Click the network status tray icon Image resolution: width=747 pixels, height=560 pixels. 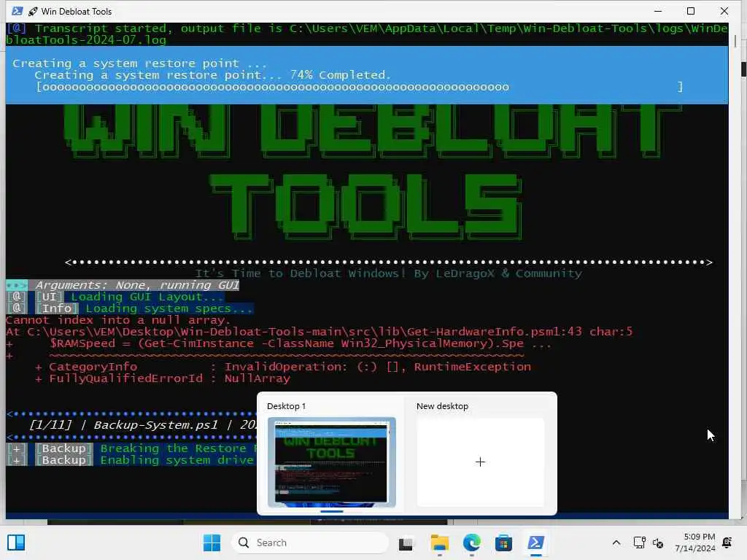pos(639,542)
